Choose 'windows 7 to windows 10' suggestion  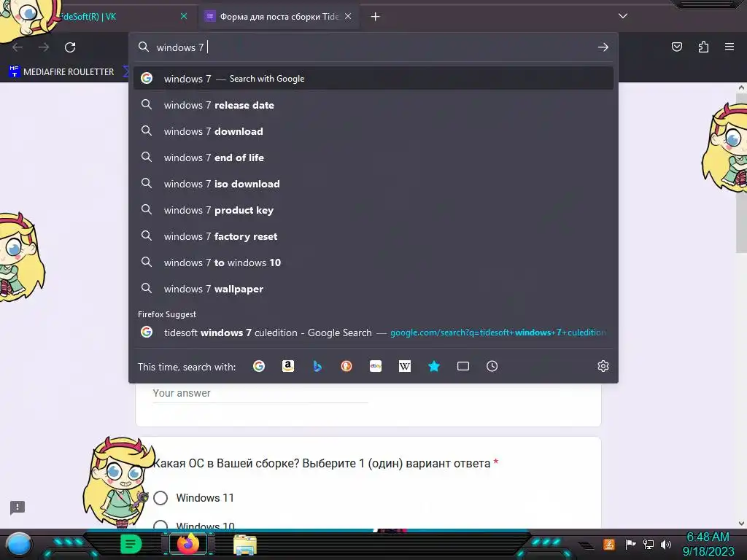[x=373, y=262]
